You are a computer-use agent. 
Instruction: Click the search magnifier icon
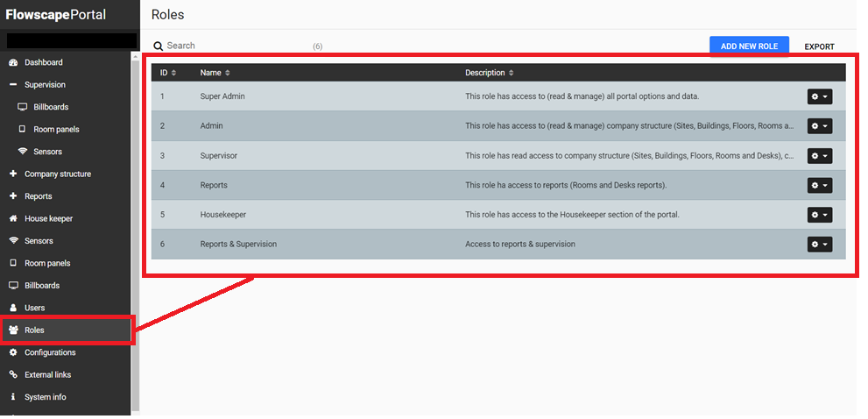[x=159, y=46]
